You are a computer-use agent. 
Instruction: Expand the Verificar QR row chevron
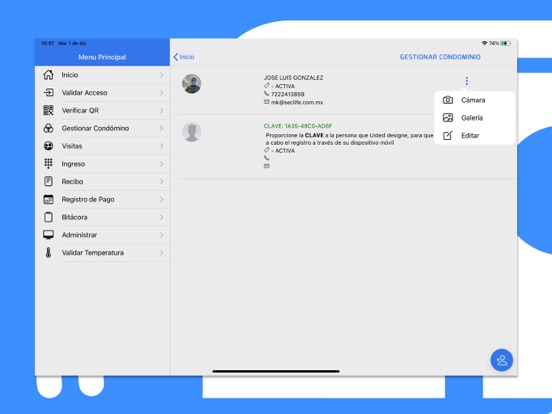(x=161, y=110)
